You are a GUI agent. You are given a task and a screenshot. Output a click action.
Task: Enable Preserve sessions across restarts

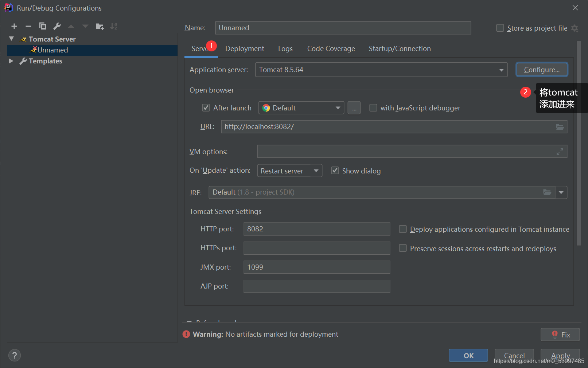click(x=403, y=248)
